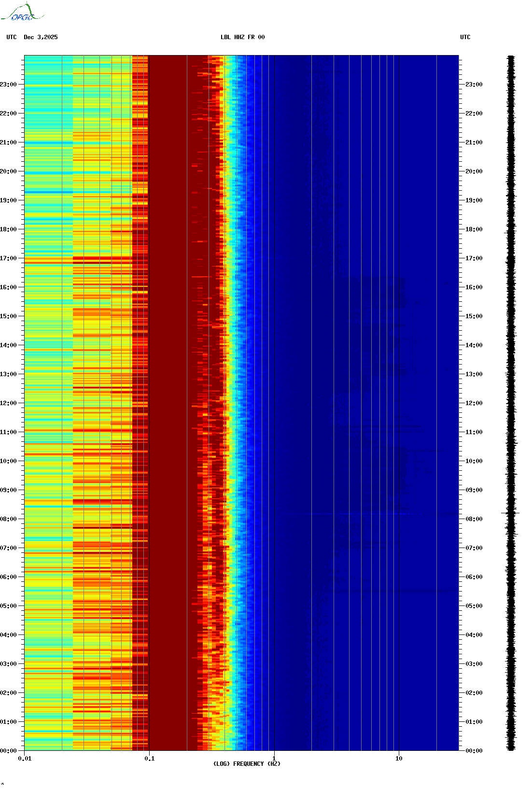The height and width of the screenshot is (789, 532).
Task: Click the UTC label beside the date
Action: [x=12, y=37]
